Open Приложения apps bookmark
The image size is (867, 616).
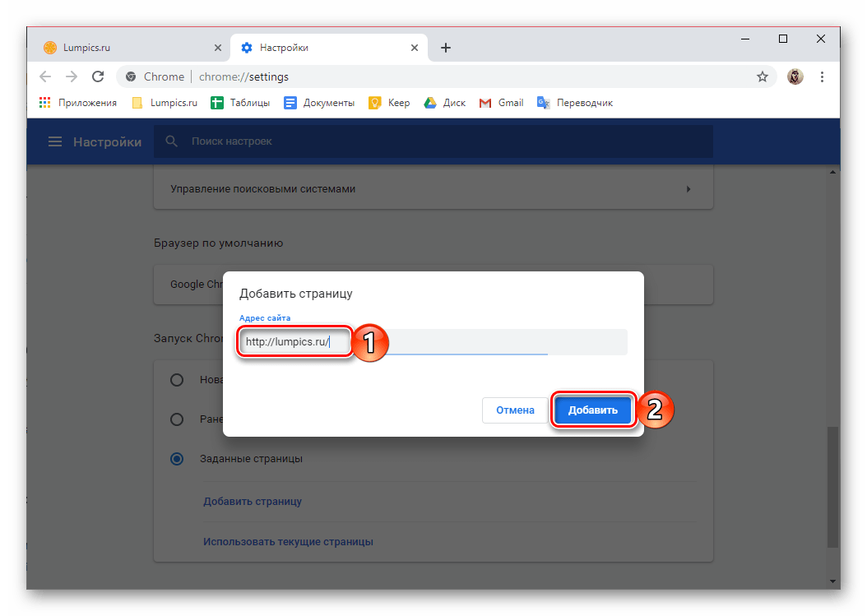(x=78, y=103)
